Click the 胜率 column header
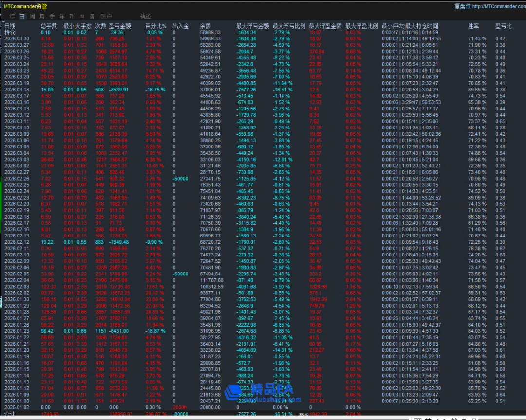 [x=473, y=26]
